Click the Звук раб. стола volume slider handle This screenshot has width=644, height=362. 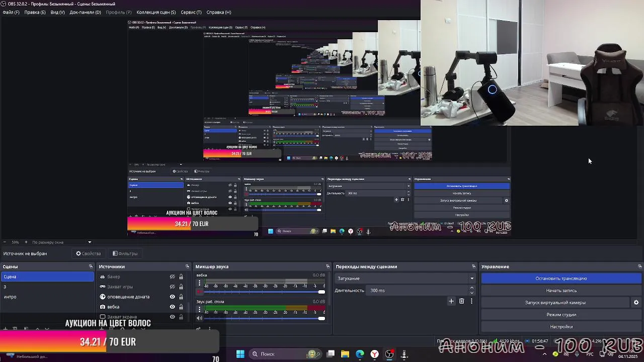coord(321,318)
